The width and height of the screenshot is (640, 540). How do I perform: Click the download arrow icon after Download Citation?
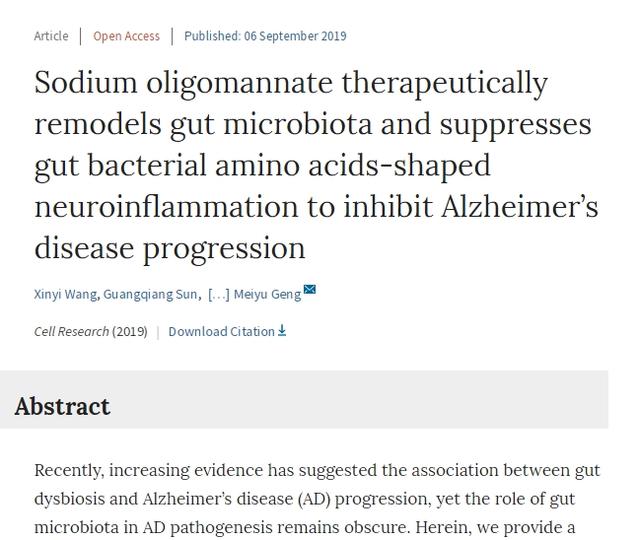[282, 331]
